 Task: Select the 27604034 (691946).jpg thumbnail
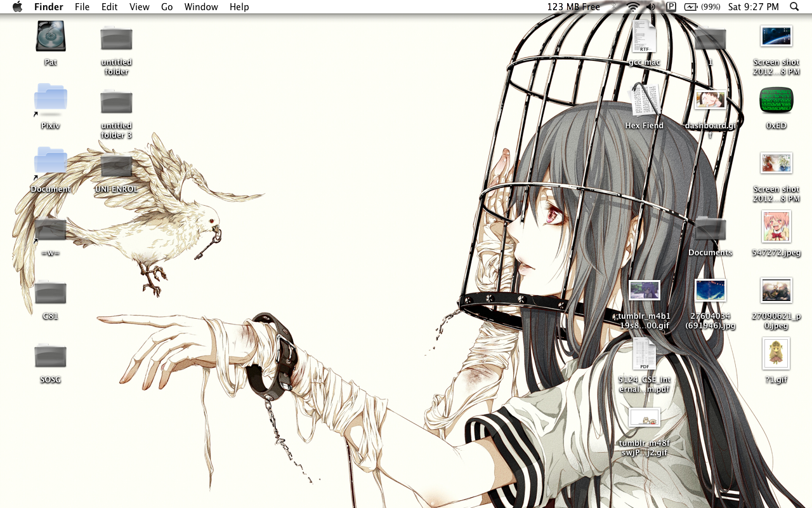coord(710,290)
